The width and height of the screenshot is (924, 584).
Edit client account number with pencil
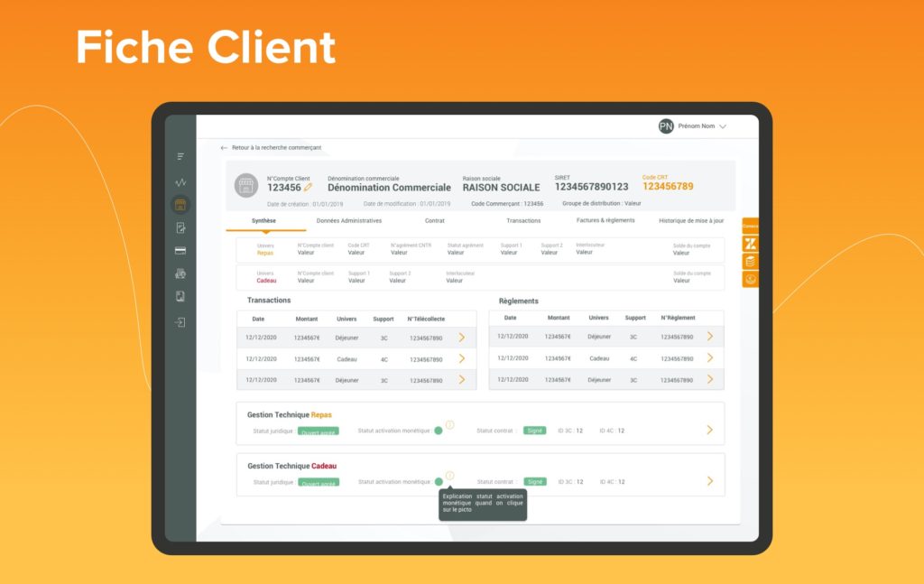click(x=309, y=188)
